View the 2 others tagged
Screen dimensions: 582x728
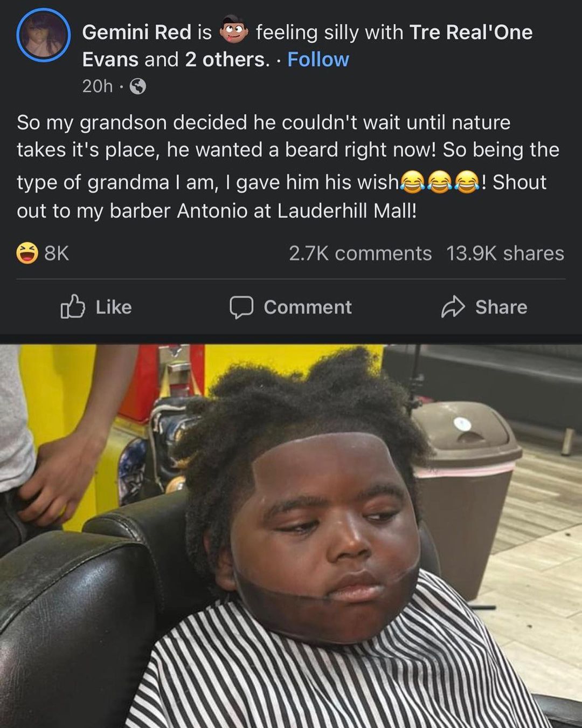227,59
